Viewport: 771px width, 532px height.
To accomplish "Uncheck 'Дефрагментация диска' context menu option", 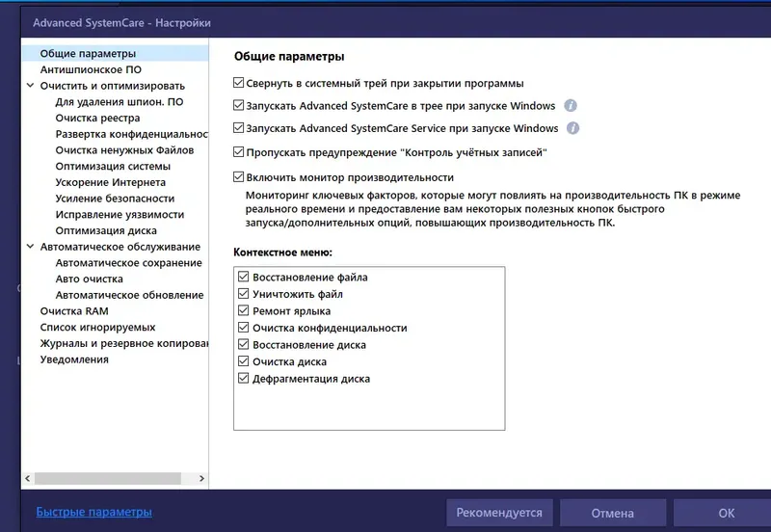I will click(x=244, y=378).
